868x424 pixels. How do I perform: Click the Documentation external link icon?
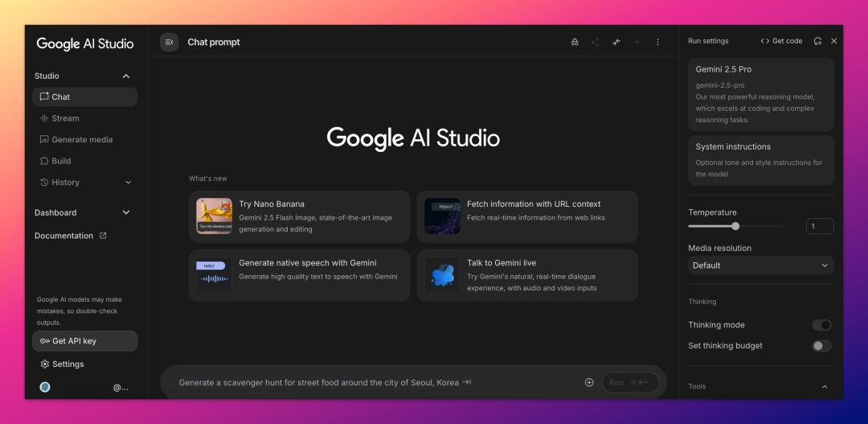click(x=102, y=236)
